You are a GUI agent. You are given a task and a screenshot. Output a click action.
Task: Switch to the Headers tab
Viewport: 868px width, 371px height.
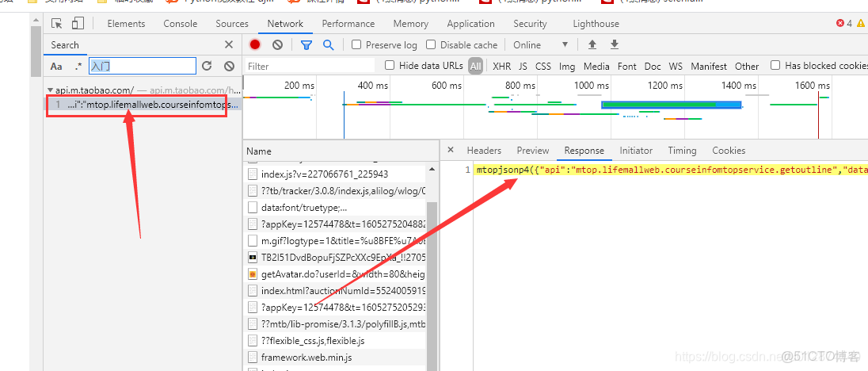click(484, 151)
